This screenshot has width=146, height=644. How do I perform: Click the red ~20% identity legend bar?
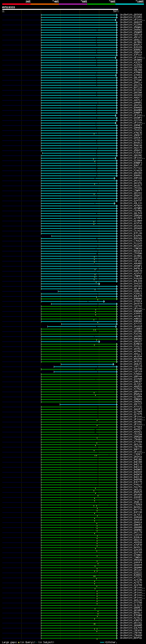coord(16,4)
